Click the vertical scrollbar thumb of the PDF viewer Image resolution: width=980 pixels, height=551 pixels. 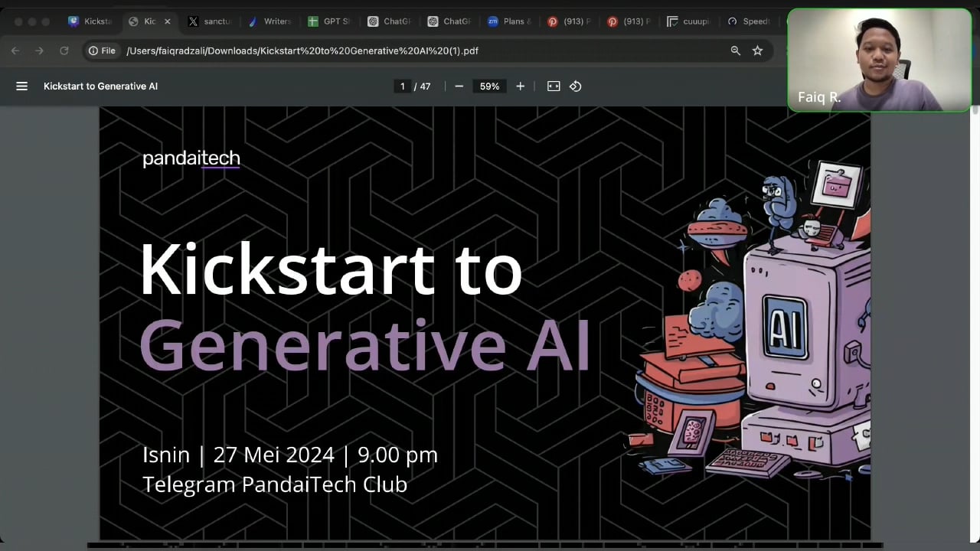pos(975,112)
